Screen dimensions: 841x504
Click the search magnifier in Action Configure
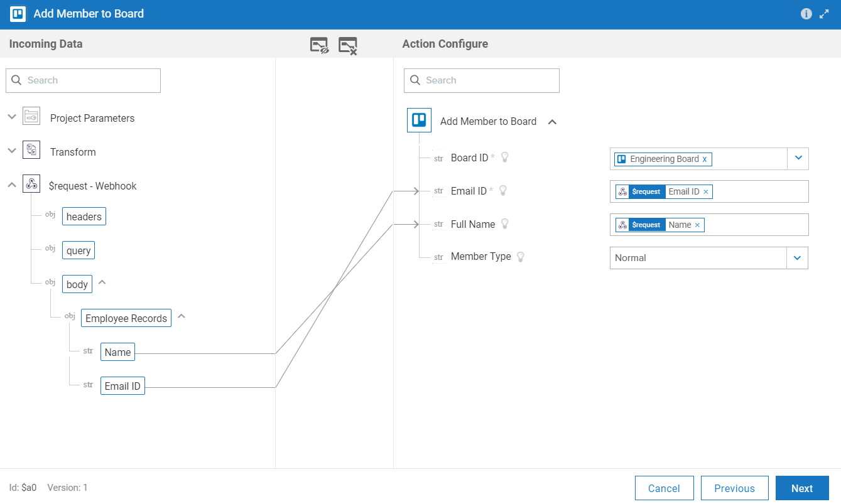click(x=415, y=80)
